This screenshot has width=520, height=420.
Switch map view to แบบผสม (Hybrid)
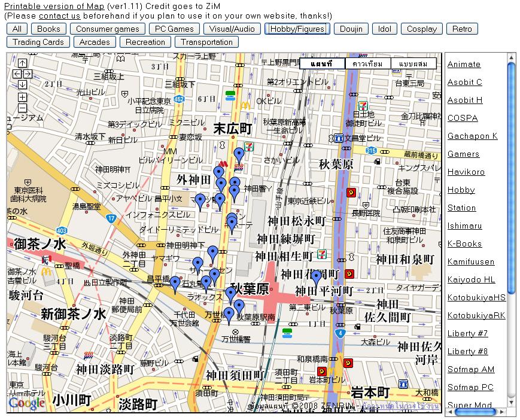click(413, 63)
